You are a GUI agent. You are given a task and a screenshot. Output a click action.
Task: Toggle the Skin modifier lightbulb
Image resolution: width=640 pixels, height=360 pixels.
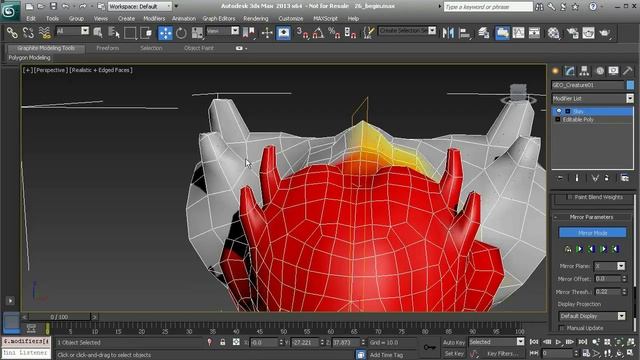(x=559, y=111)
